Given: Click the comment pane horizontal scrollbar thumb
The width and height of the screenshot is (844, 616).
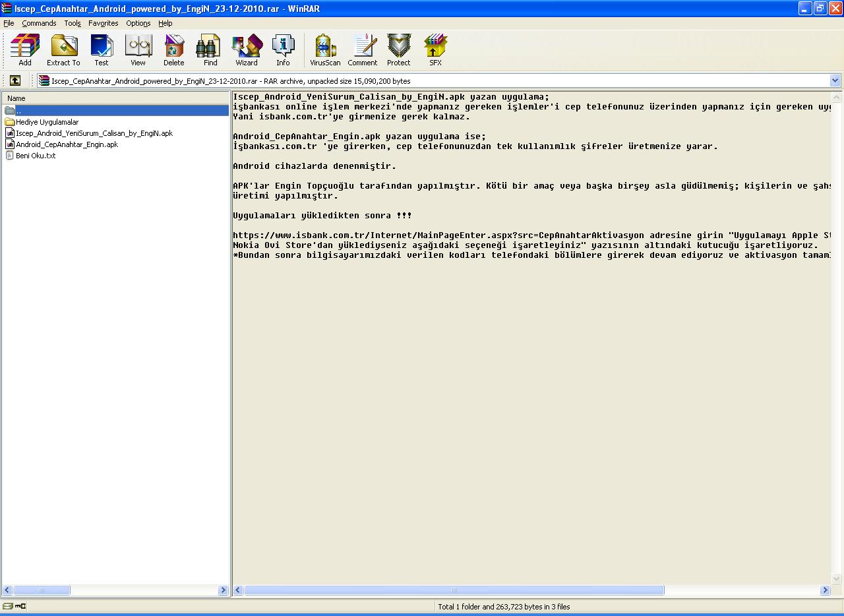Looking at the screenshot, I should point(454,590).
